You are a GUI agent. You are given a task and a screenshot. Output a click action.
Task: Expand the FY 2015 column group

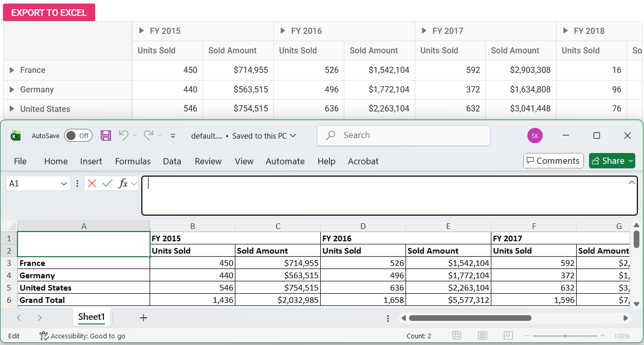click(142, 30)
